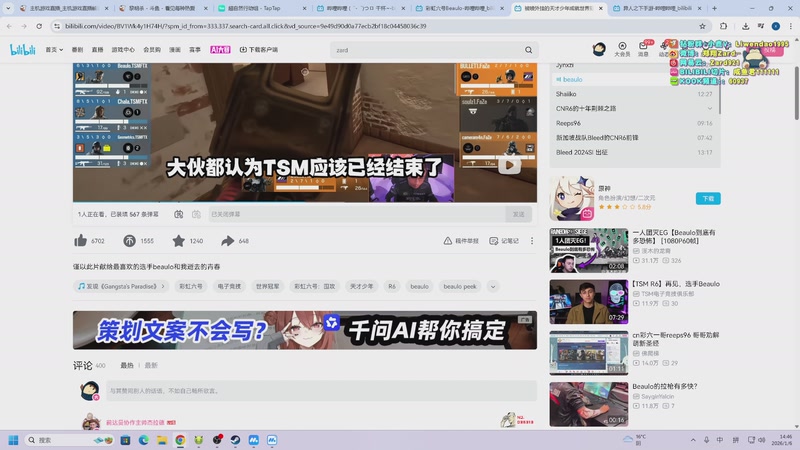
Task: Bookmark page with star in address bar
Action: coord(703,26)
